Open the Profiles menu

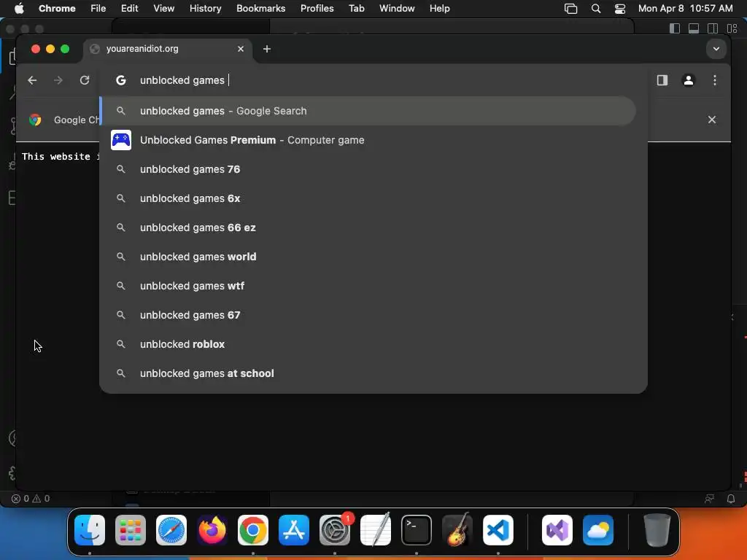(317, 8)
